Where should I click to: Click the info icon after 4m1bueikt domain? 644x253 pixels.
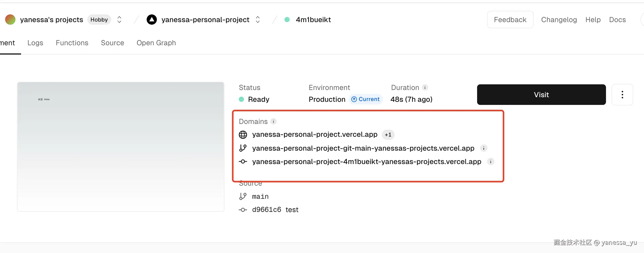pyautogui.click(x=491, y=161)
